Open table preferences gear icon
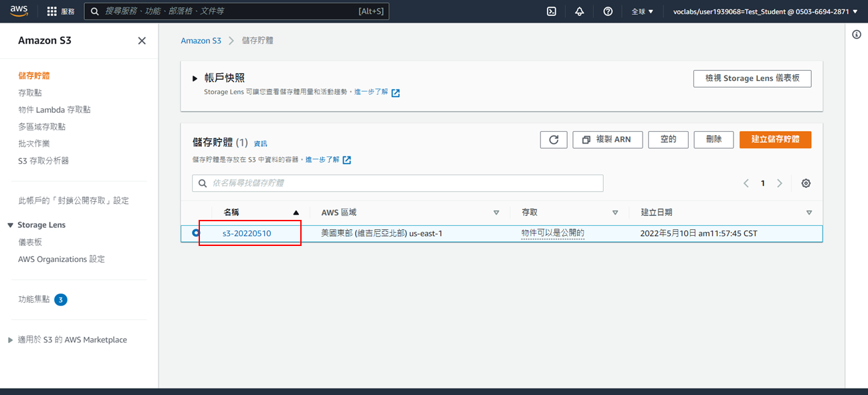 (x=806, y=183)
